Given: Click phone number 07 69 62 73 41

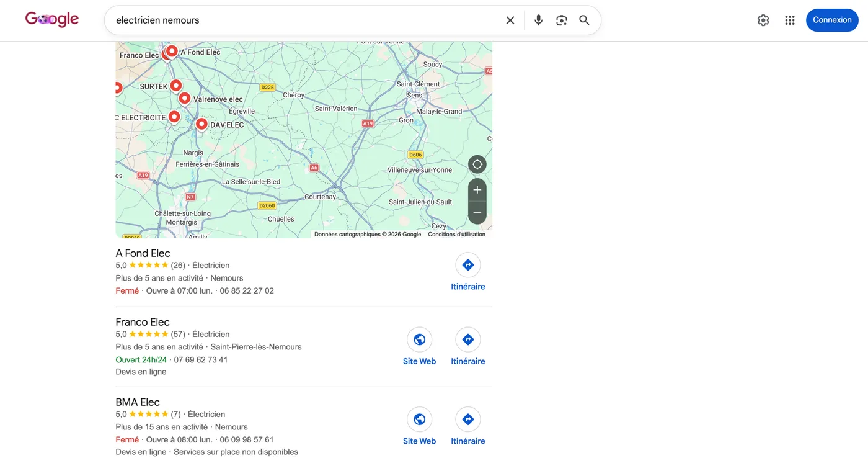Looking at the screenshot, I should (x=201, y=360).
